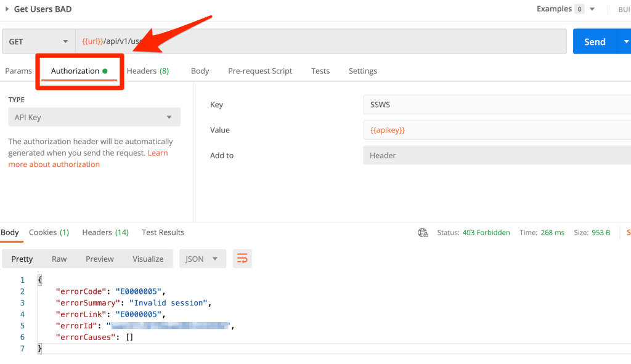
Task: Open the Headers (8) request tab
Action: 148,71
